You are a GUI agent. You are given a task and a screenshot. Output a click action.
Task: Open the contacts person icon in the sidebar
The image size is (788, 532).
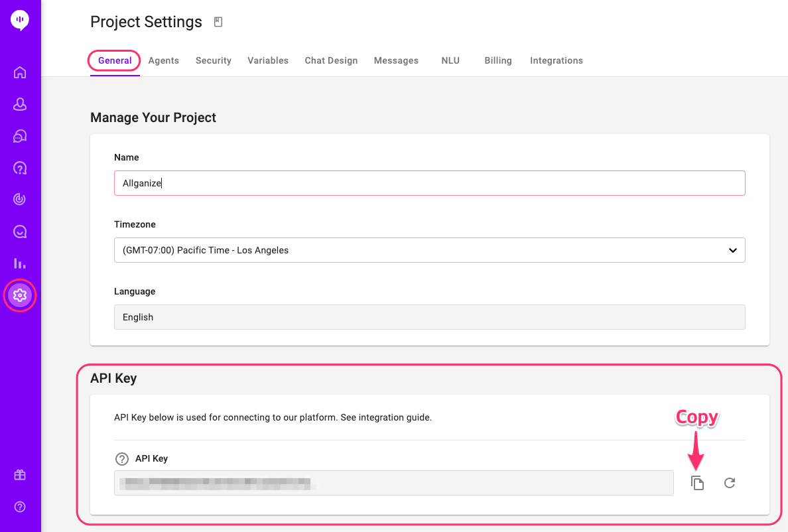(x=20, y=104)
